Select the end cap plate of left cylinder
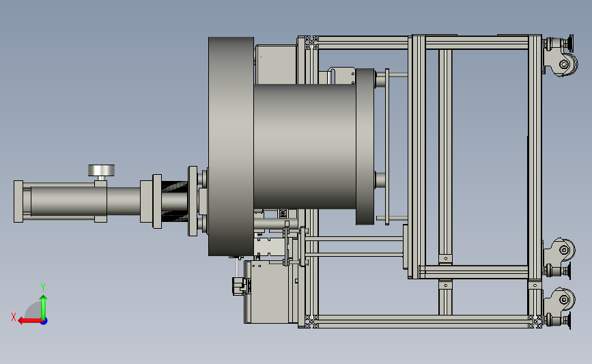The width and height of the screenshot is (592, 364). point(18,201)
